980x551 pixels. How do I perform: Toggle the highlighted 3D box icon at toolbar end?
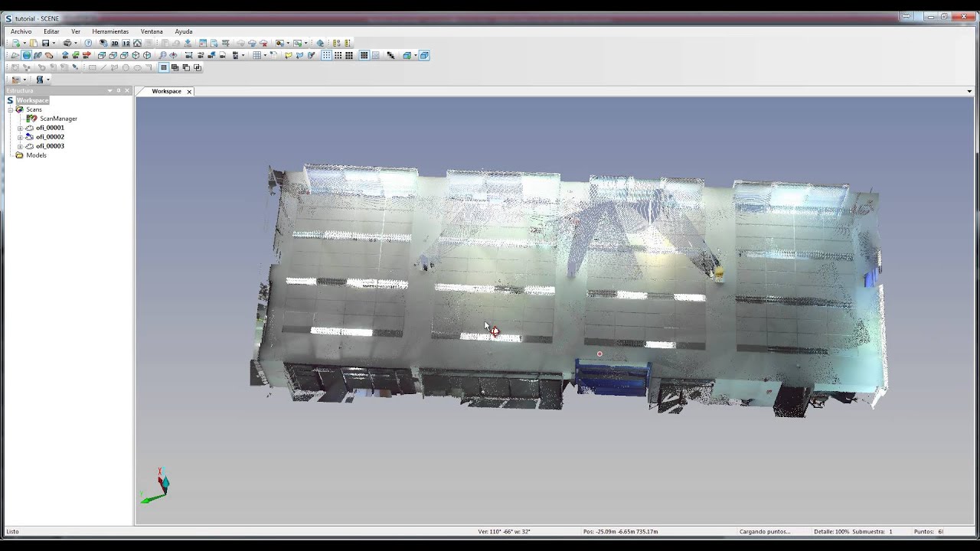coord(424,55)
